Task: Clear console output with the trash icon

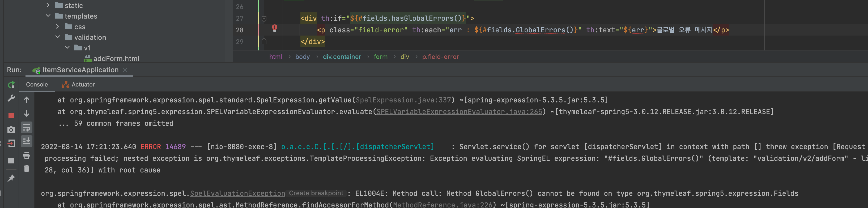Action: (27, 168)
